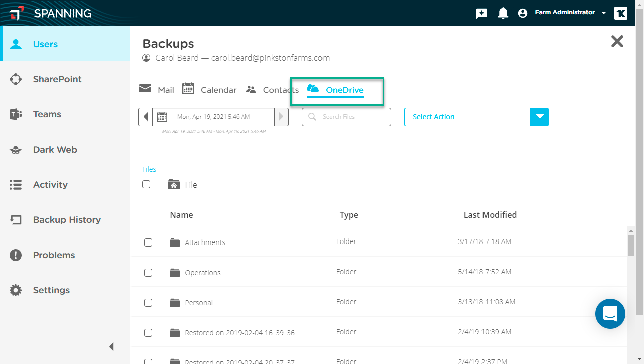Collapse the sidebar with the arrow

[111, 346]
